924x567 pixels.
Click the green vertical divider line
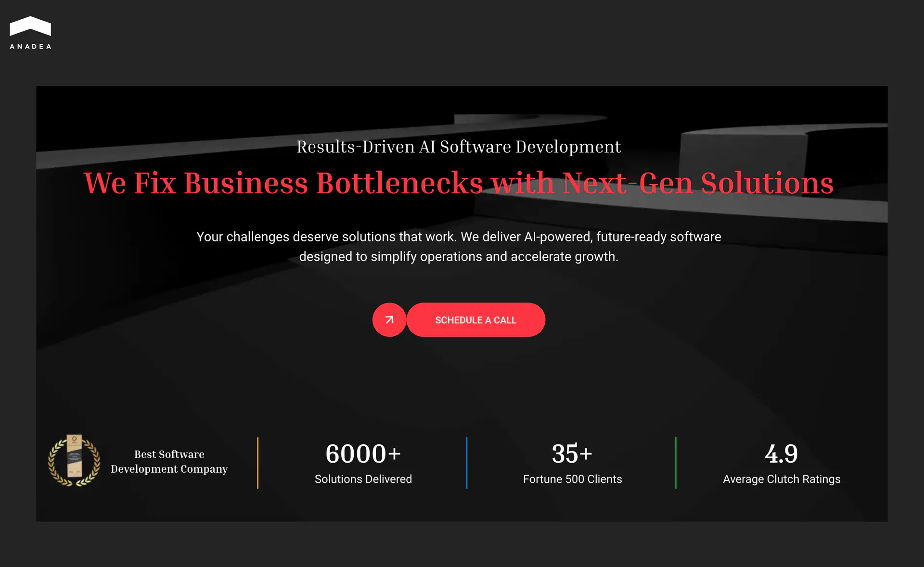(676, 463)
